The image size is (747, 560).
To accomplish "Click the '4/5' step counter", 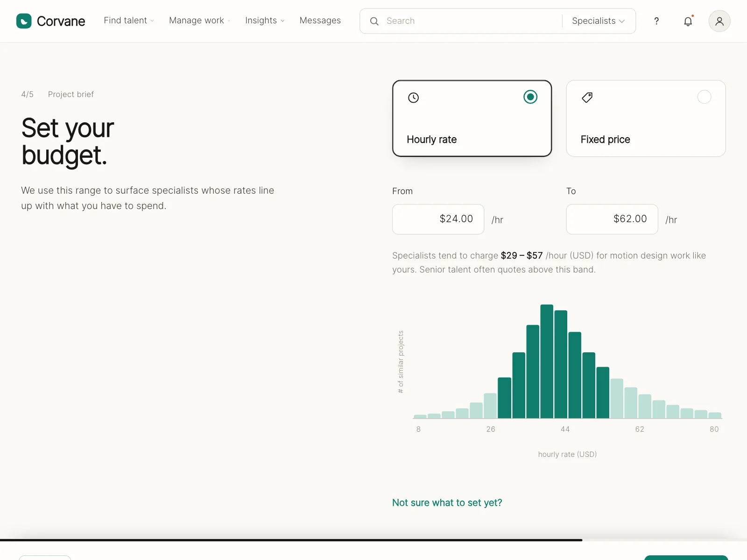I will coord(28,94).
